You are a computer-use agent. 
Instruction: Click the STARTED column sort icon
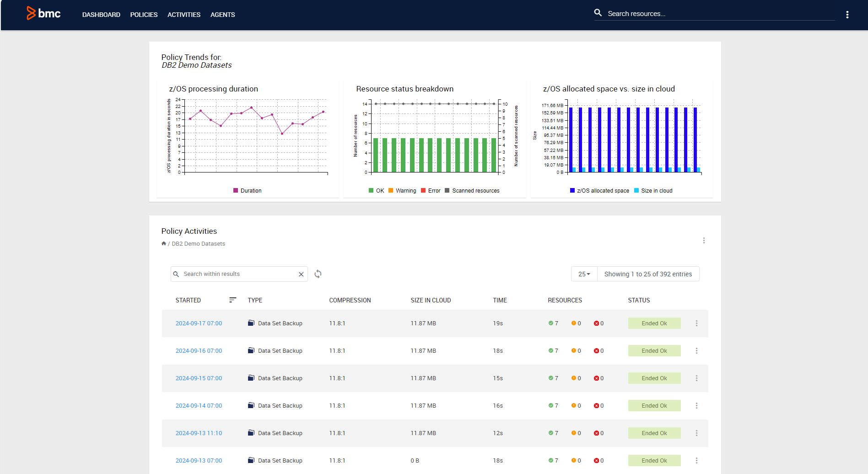tap(232, 300)
